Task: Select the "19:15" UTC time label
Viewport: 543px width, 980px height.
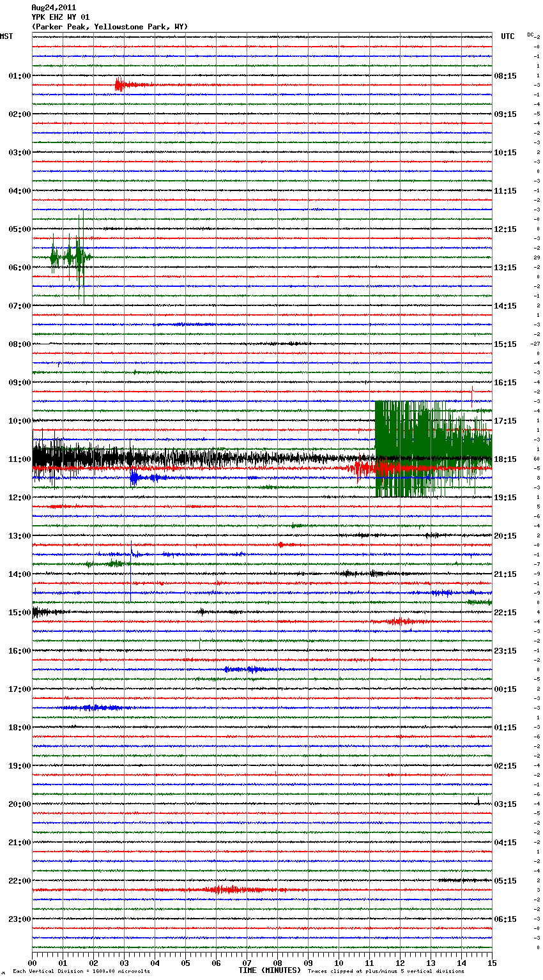Action: click(x=505, y=498)
